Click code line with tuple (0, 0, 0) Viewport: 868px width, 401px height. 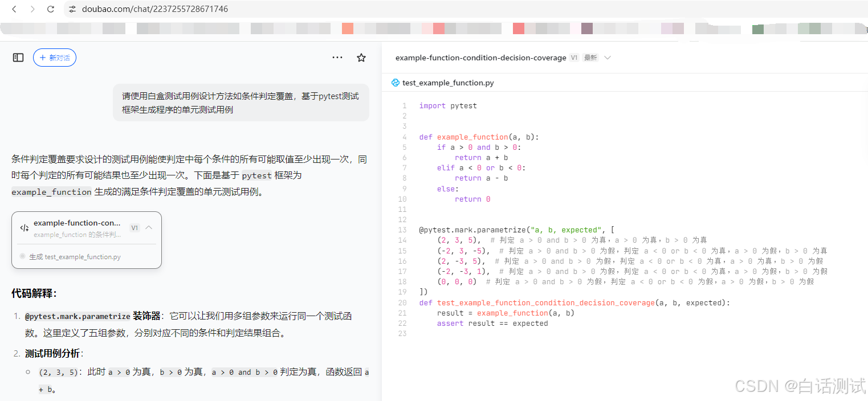pyautogui.click(x=625, y=281)
